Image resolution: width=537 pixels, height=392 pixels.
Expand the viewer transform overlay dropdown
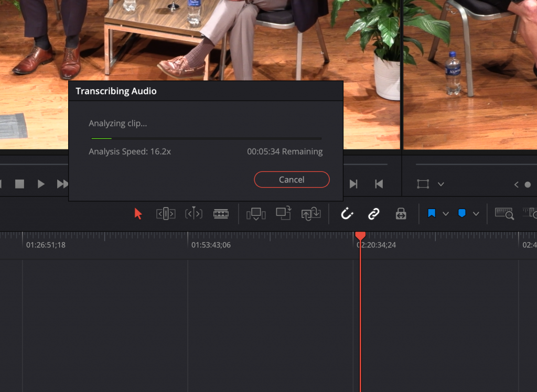tap(441, 184)
